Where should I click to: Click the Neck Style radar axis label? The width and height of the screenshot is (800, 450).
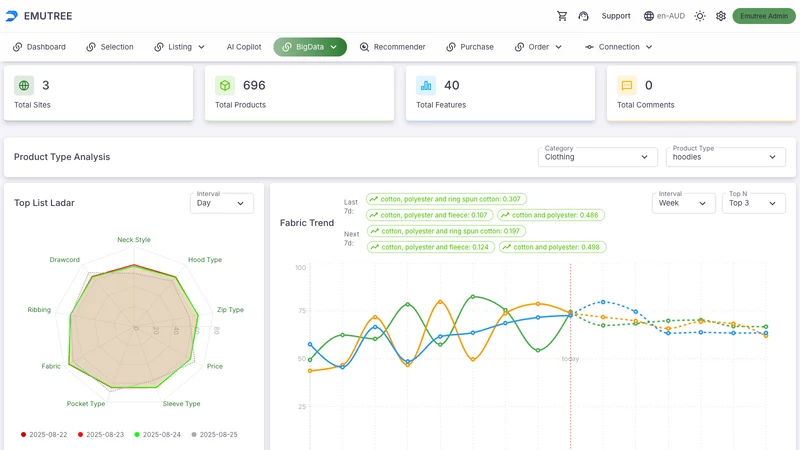134,240
